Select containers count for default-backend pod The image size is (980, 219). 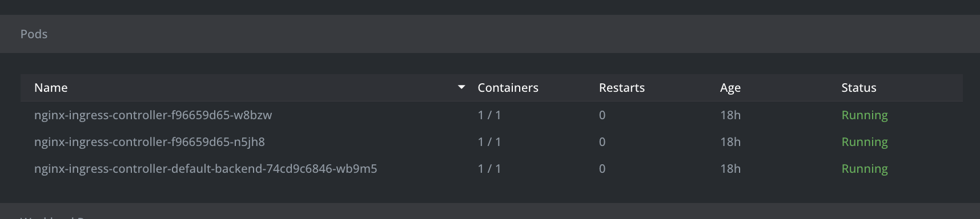[x=489, y=169]
